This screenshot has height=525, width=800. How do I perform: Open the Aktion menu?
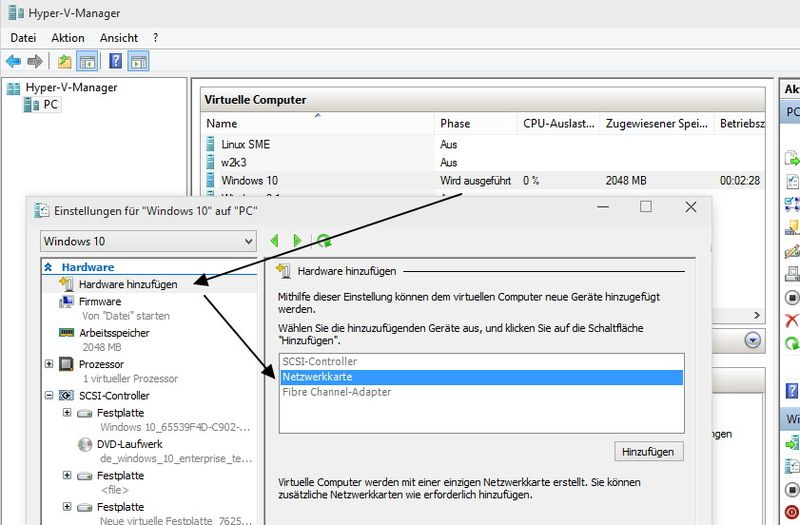pos(68,38)
